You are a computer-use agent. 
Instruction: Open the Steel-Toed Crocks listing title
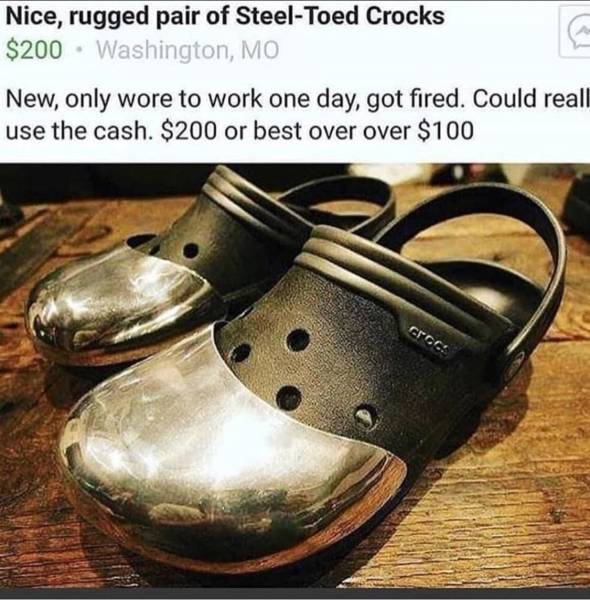coord(225,16)
